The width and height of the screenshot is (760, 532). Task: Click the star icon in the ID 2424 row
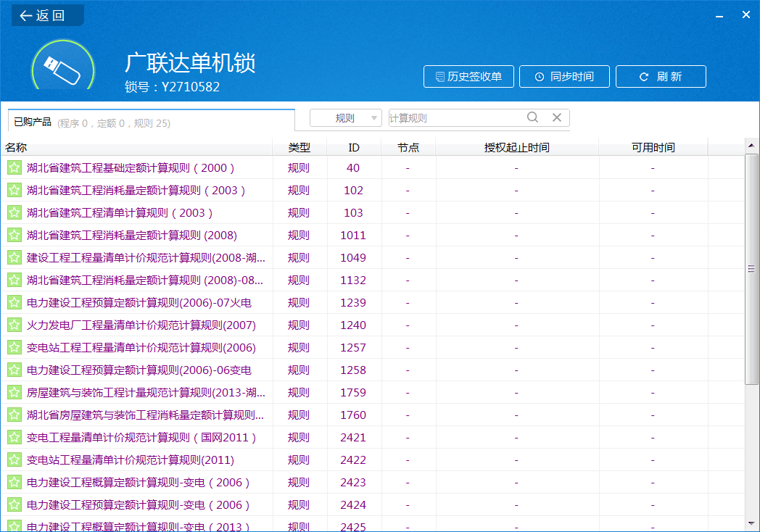point(14,504)
